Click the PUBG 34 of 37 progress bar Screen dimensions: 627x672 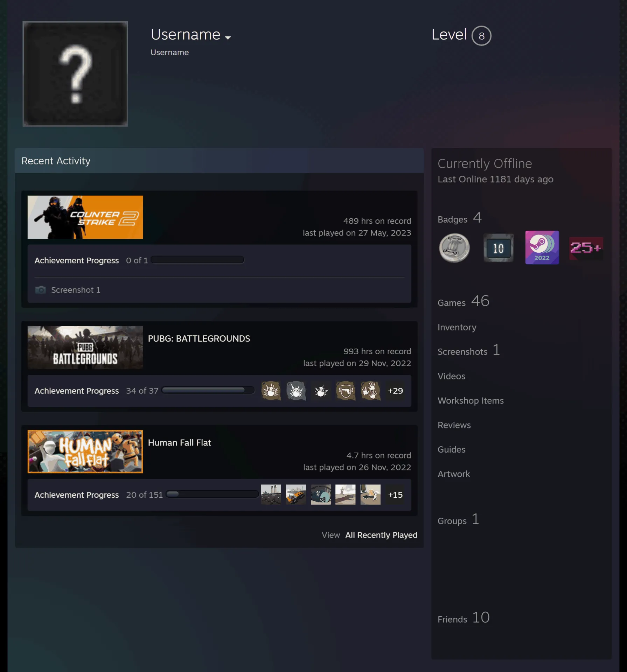[208, 390]
